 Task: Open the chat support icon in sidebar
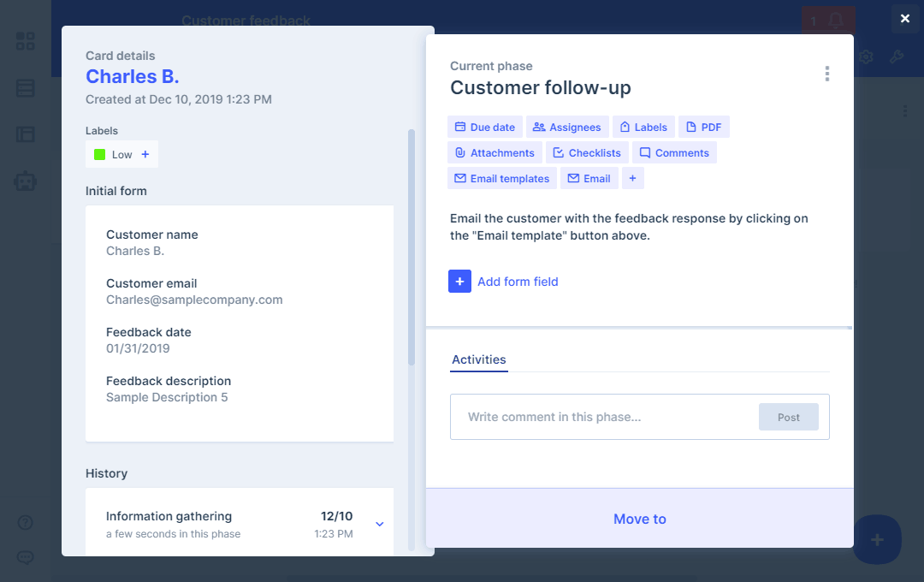point(26,557)
